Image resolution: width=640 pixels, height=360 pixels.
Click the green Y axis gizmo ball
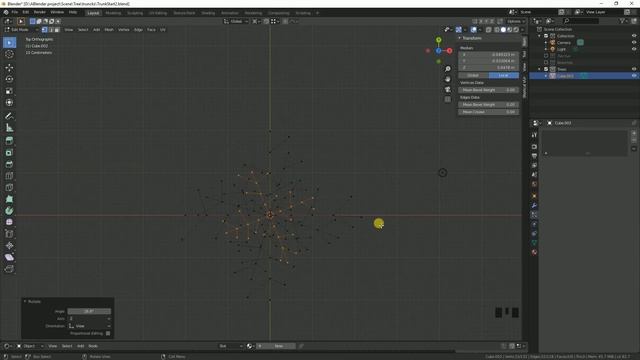pos(439,40)
